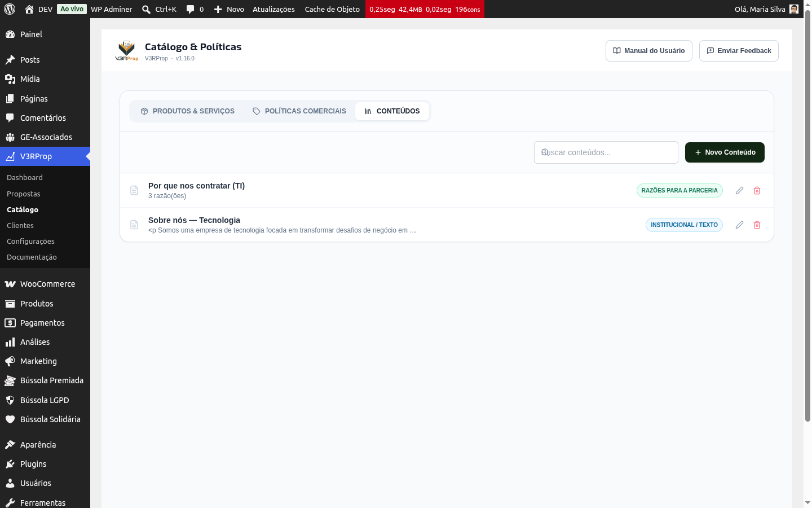Switch to the Políticas Comerciais tab
This screenshot has width=812, height=508.
pyautogui.click(x=299, y=111)
